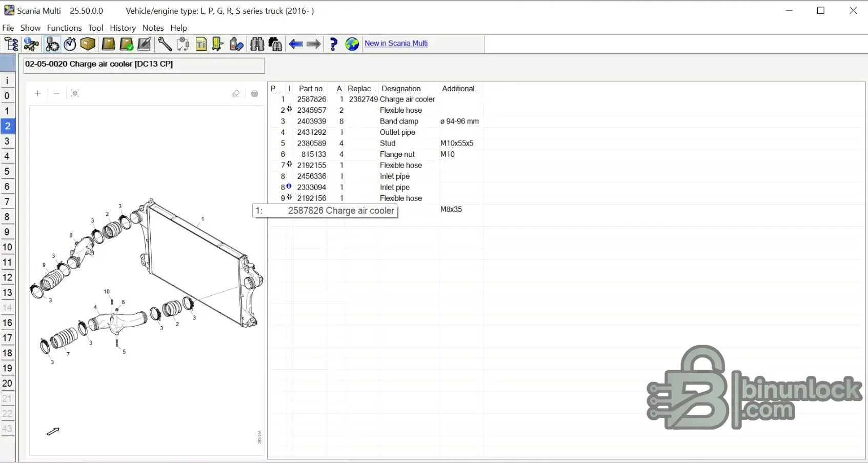This screenshot has height=463, width=868.
Task: Click the cardboard box parts icon
Action: tap(88, 44)
